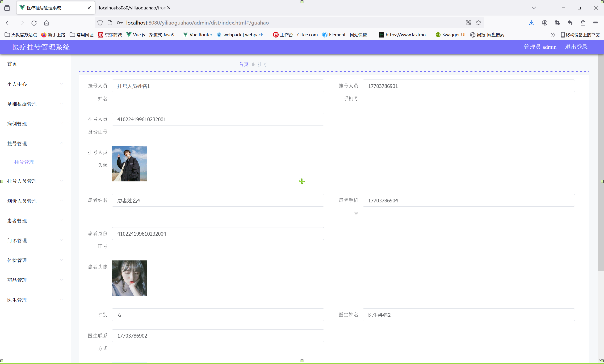Reload the page with refresh icon

click(x=34, y=23)
